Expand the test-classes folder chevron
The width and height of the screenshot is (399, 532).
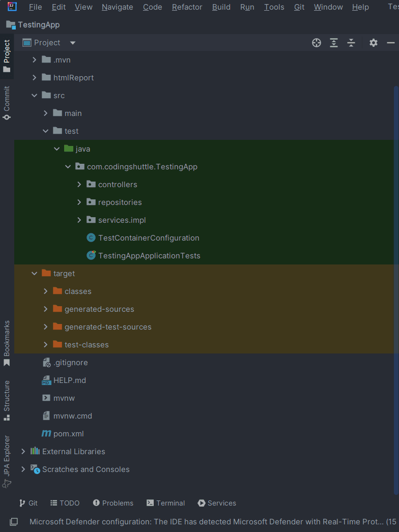pos(45,344)
